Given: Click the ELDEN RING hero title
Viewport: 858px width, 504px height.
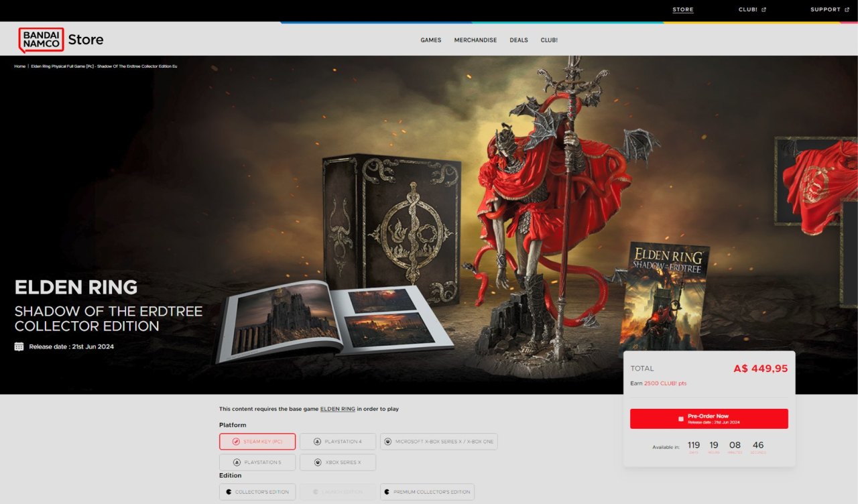Looking at the screenshot, I should 76,288.
